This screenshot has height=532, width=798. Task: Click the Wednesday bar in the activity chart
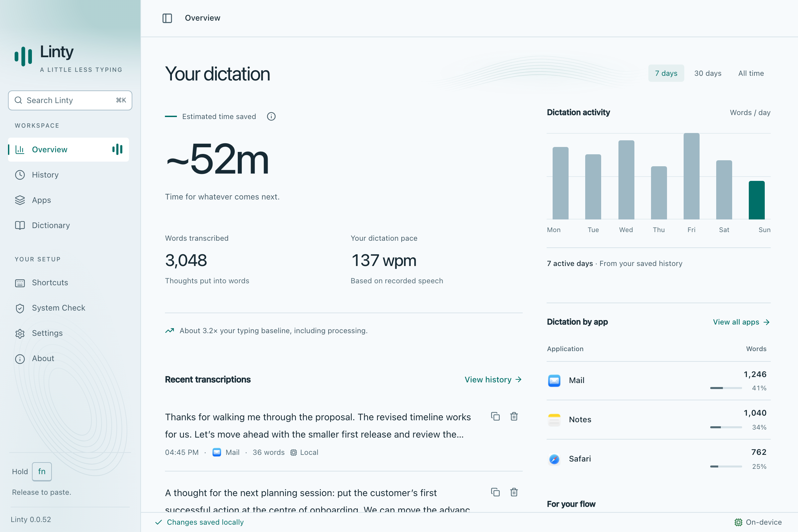click(x=626, y=180)
